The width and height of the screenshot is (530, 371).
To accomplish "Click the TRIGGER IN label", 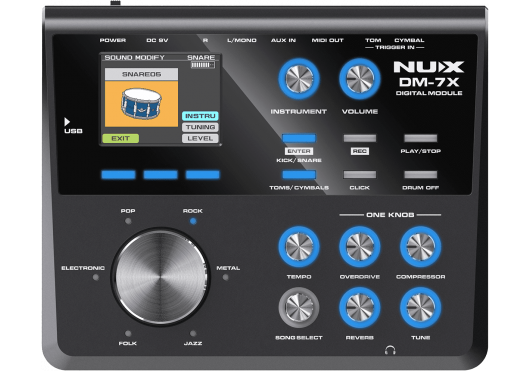I will [395, 47].
